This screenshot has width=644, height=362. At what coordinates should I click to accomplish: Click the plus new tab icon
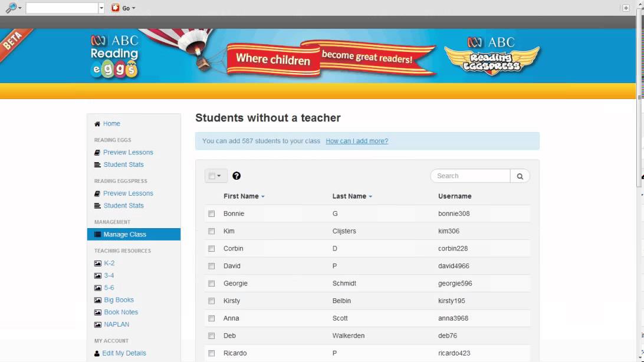[x=626, y=8]
